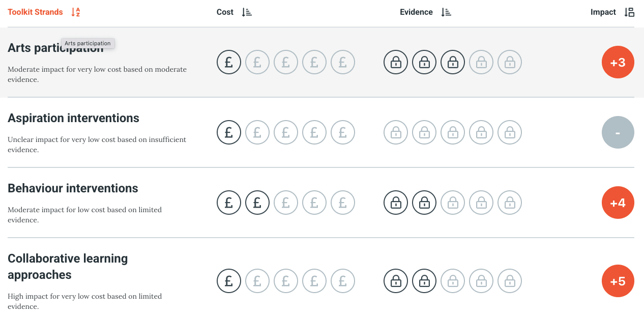Open the Arts participation strand
644x316 pixels.
[x=55, y=48]
